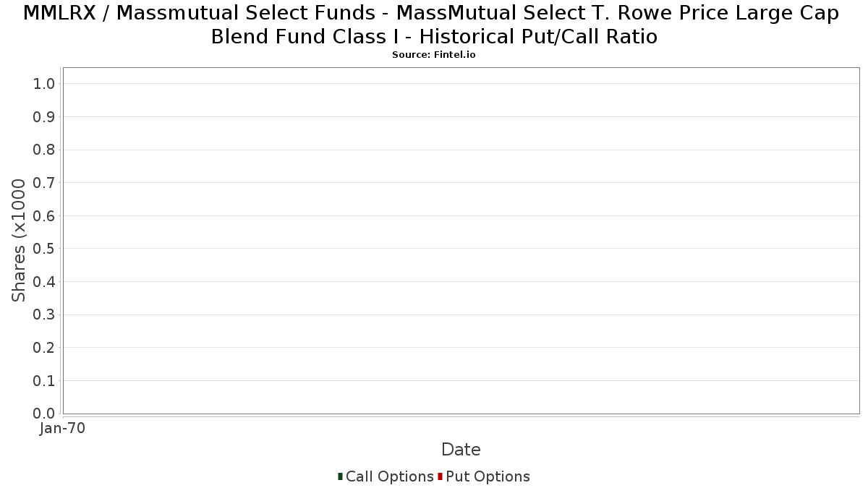Click the 0.3 y-axis tick label
This screenshot has width=868, height=488.
[x=44, y=314]
